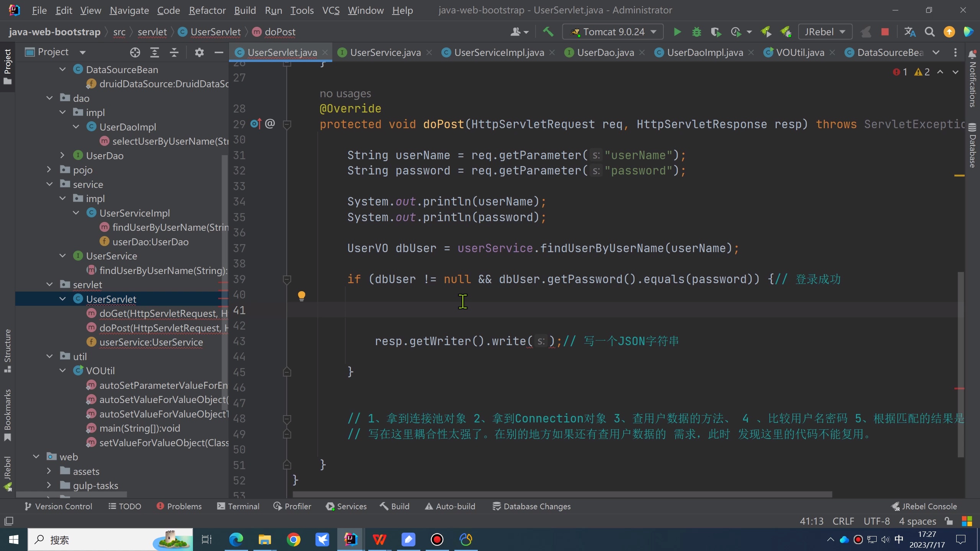
Task: Build the project with the hammer icon
Action: coord(548,32)
